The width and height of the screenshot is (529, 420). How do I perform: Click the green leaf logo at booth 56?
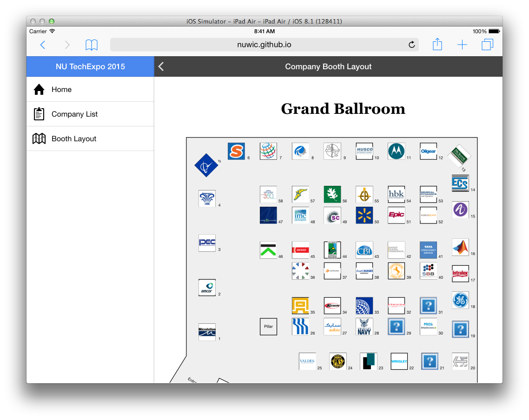click(332, 194)
